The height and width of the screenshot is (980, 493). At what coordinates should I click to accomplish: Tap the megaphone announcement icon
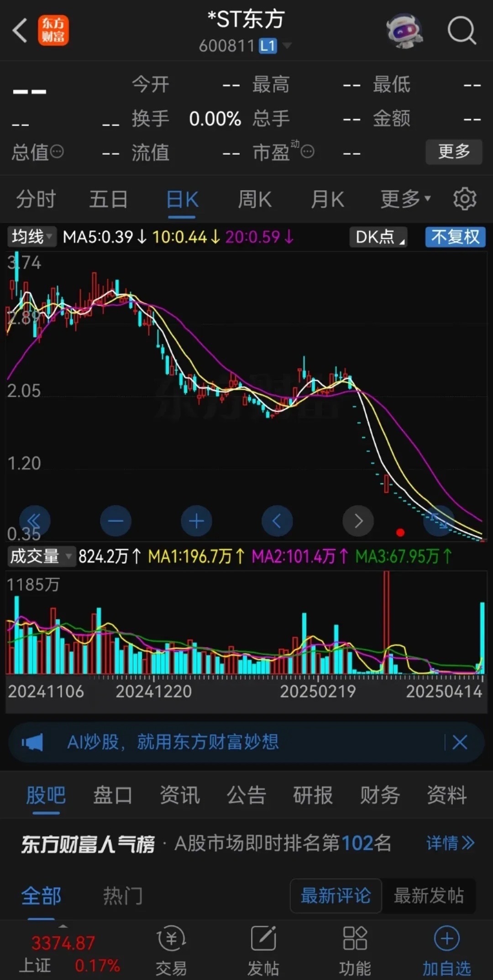click(32, 742)
